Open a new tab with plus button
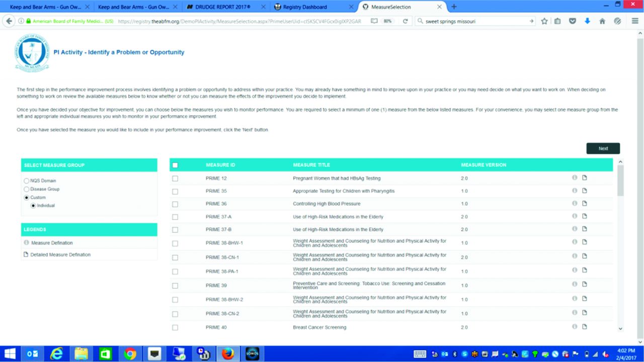Image resolution: width=644 pixels, height=362 pixels. 454,7
